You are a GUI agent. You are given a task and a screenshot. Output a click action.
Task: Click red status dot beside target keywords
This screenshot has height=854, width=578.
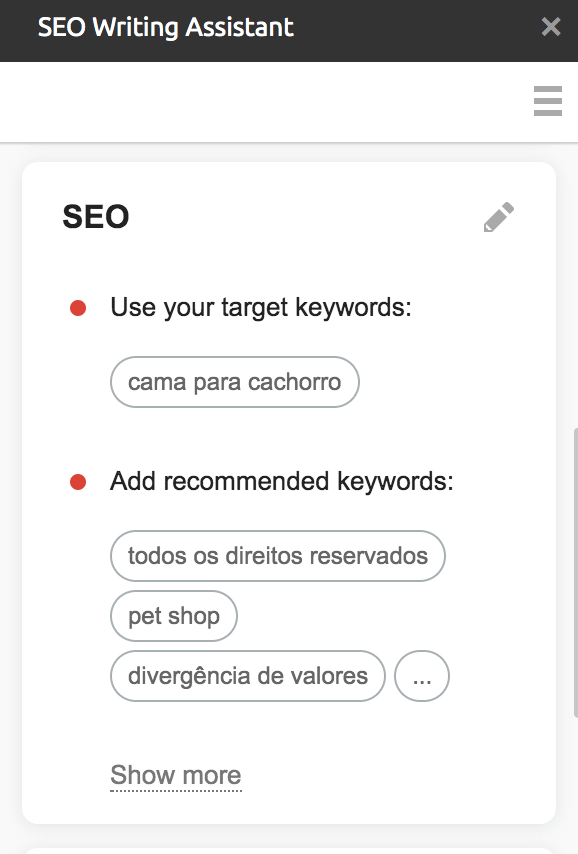tap(78, 308)
